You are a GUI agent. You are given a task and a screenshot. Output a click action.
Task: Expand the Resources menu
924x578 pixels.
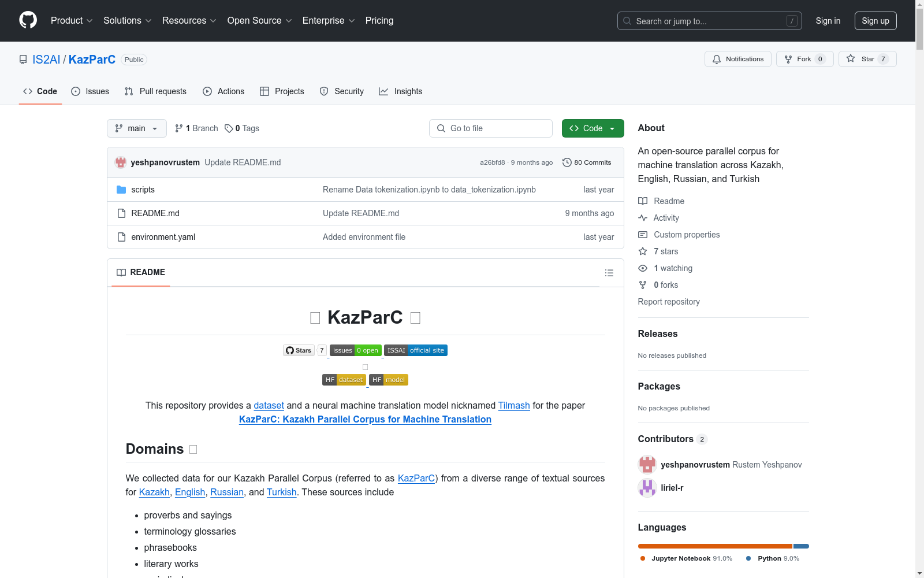point(189,21)
